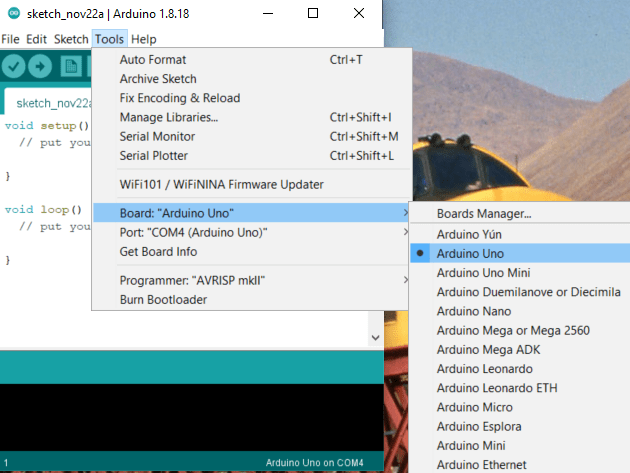630x473 pixels.
Task: Click the Upload arrow toolbar icon
Action: pyautogui.click(x=41, y=66)
